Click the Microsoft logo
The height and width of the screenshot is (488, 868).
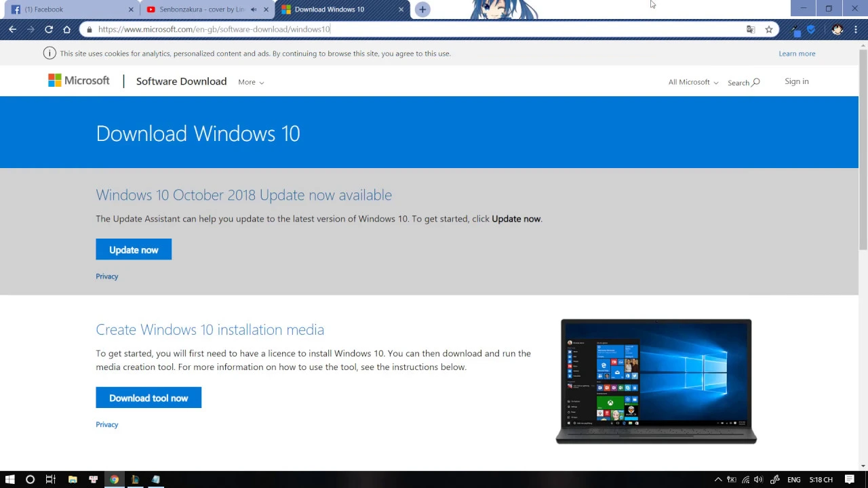point(79,81)
